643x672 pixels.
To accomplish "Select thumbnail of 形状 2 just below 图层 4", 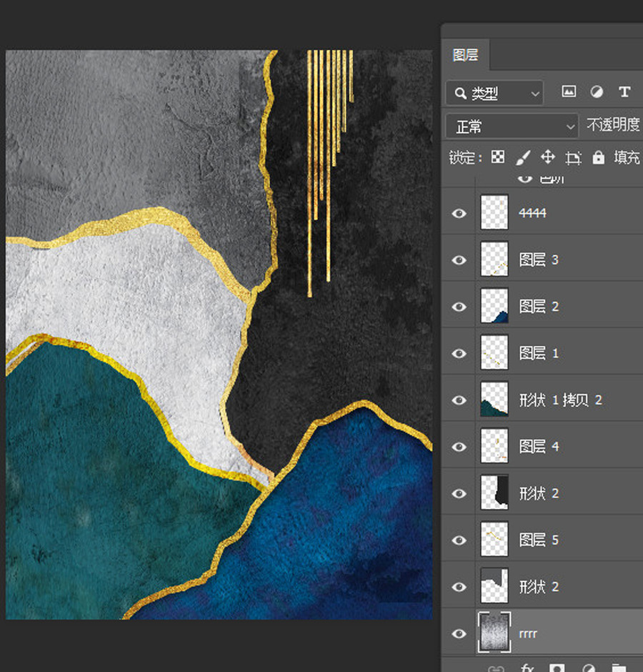I will [494, 493].
